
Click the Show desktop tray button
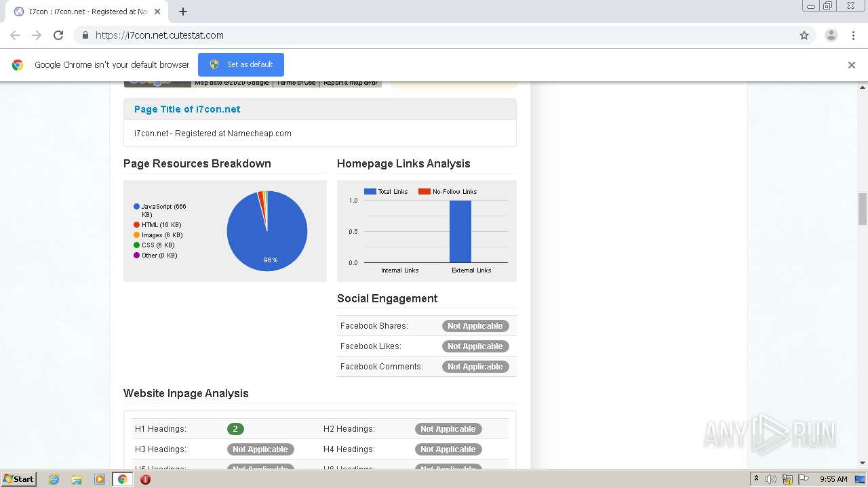860,479
